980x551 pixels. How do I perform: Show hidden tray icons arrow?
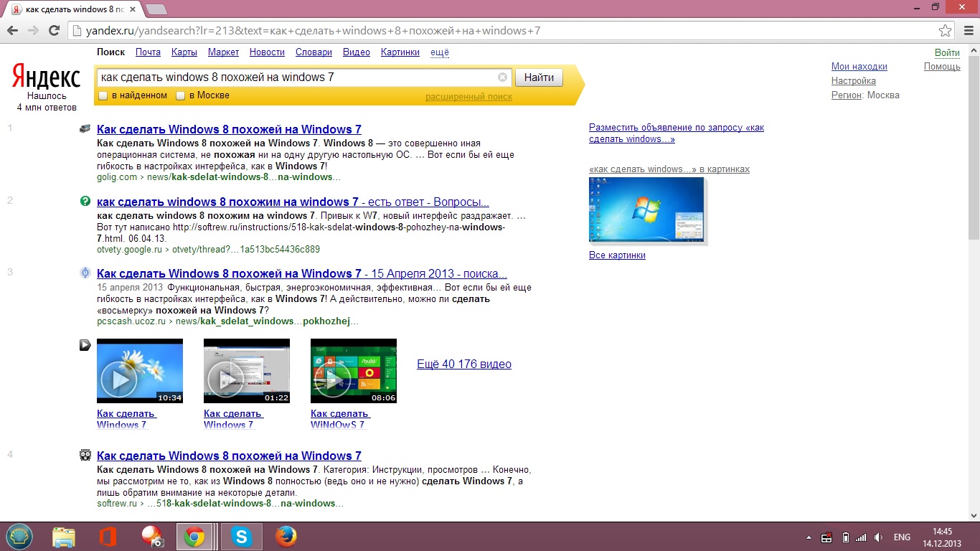809,537
